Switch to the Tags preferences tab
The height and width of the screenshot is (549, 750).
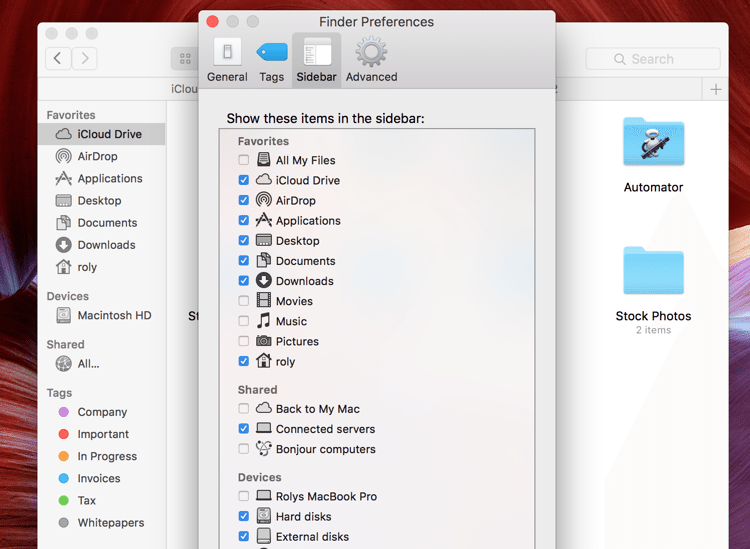(x=272, y=61)
